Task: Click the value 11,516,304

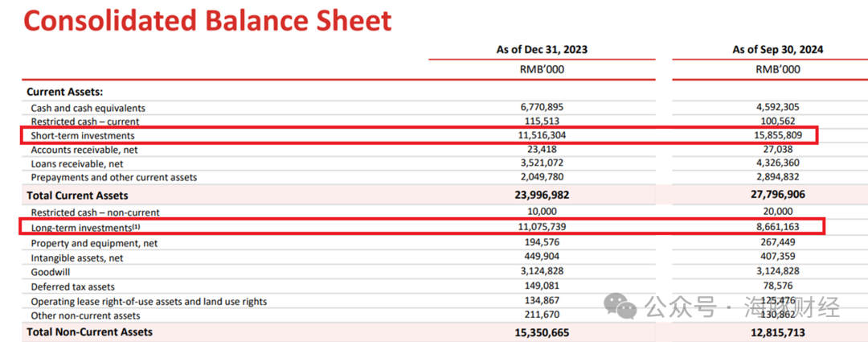Action: pyautogui.click(x=542, y=134)
